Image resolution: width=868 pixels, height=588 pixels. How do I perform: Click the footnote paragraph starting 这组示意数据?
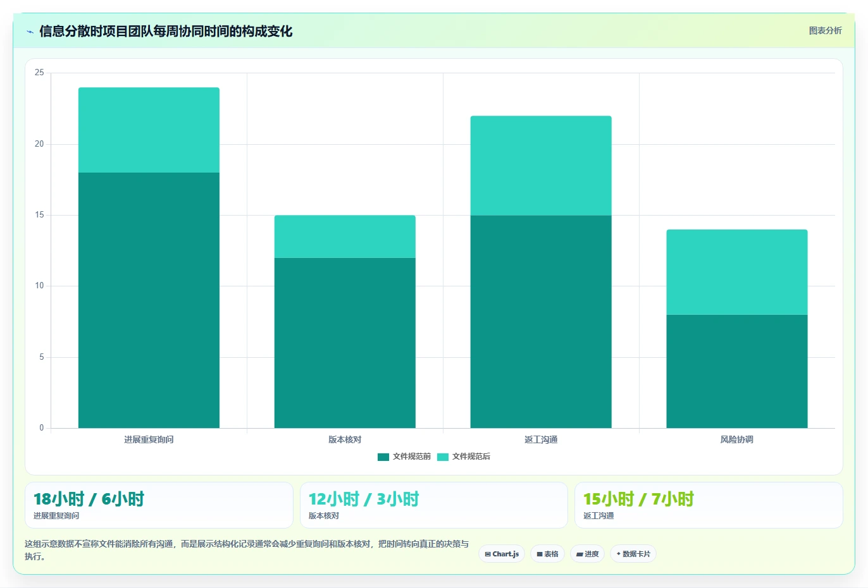[247, 550]
